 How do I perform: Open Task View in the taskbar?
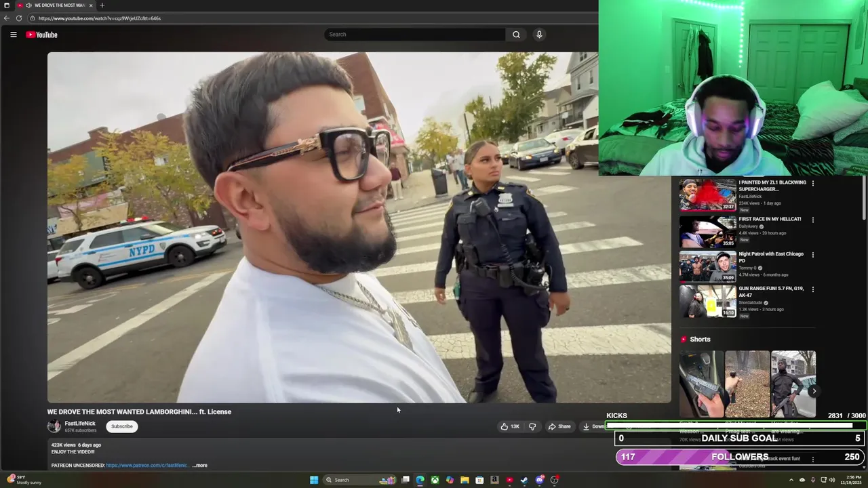pos(406,480)
